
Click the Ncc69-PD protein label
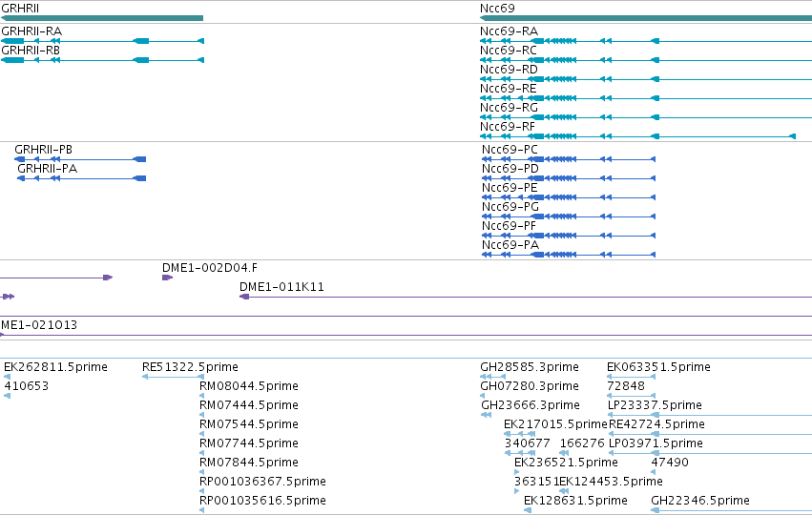coord(510,169)
